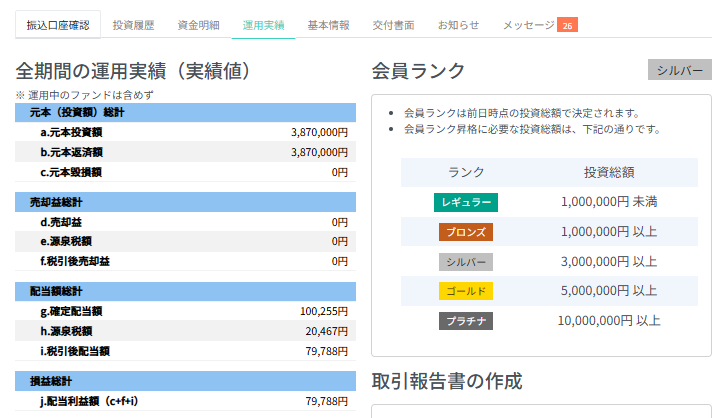Click the green レギュラー rank label
Viewport: 722px width, 418px height.
pyautogui.click(x=466, y=202)
